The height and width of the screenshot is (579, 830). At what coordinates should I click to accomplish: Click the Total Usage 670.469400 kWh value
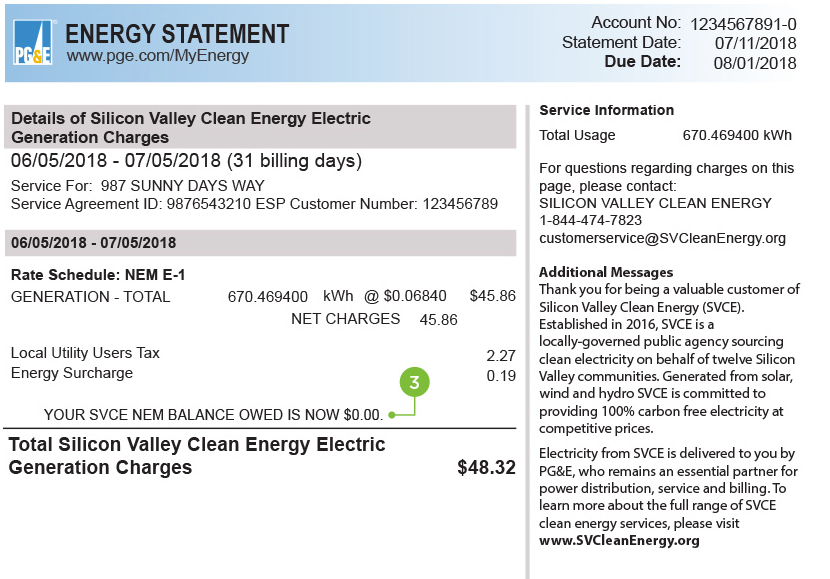pyautogui.click(x=737, y=135)
